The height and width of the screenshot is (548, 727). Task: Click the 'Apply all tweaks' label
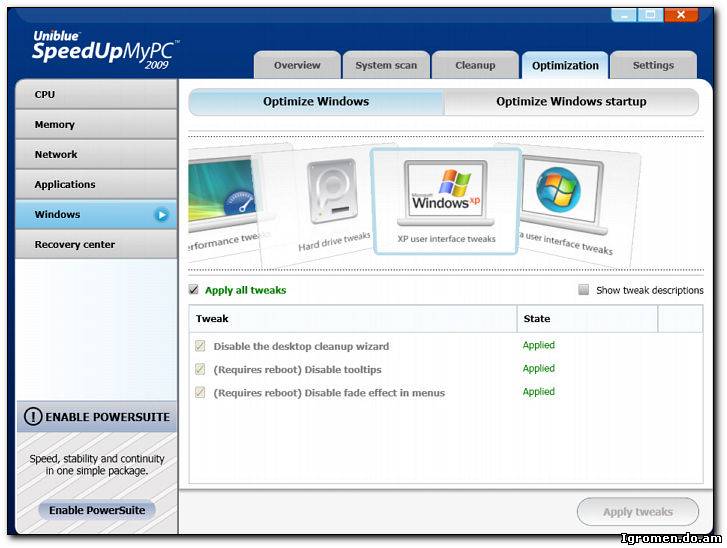point(246,290)
